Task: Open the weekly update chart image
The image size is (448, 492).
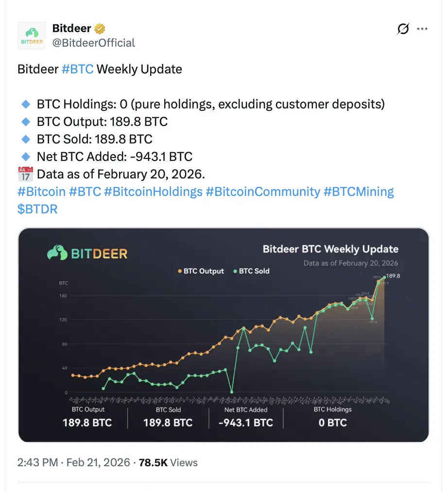Action: point(223,335)
